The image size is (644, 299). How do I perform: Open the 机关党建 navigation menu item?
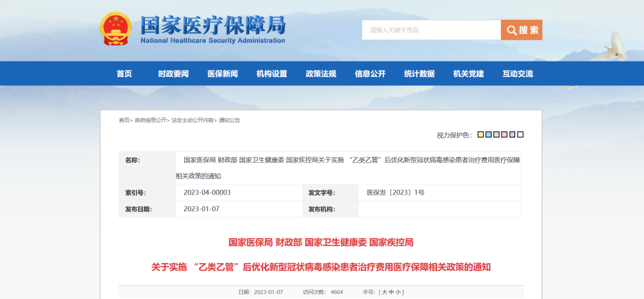[469, 74]
